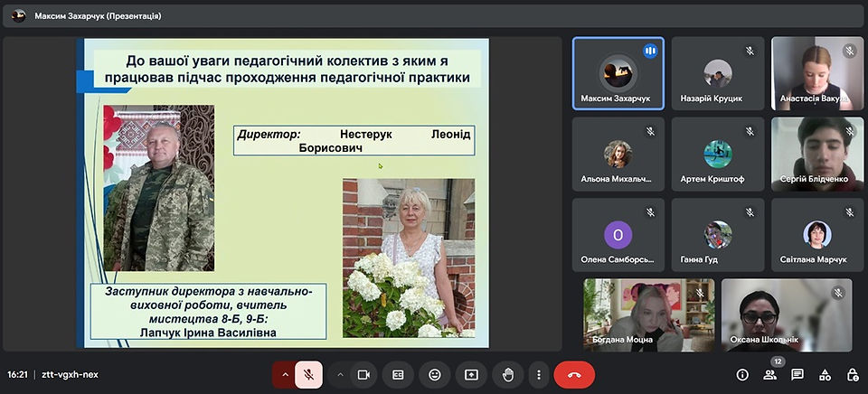
Task: Toggle the camera on or off
Action: coord(363,375)
